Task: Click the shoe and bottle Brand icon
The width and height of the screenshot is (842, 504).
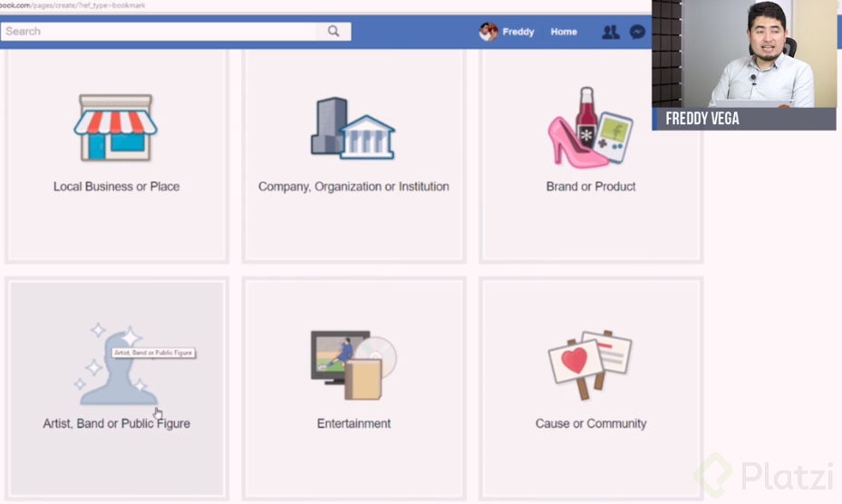Action: pyautogui.click(x=590, y=127)
